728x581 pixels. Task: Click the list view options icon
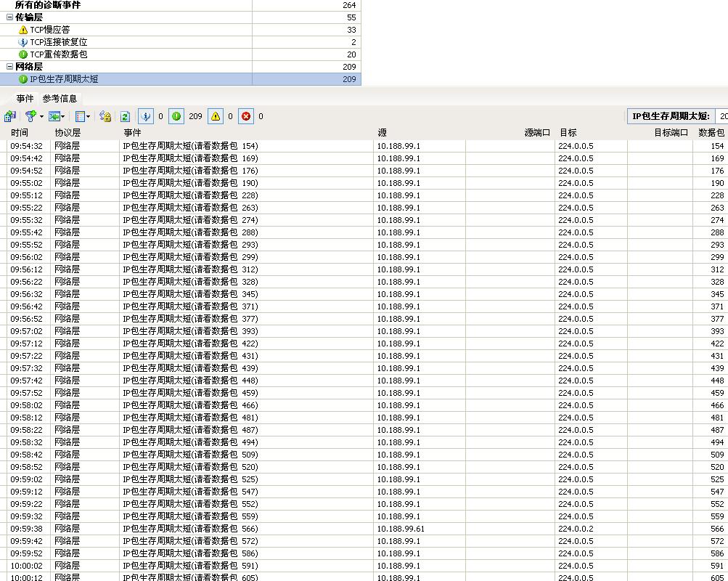(80, 116)
